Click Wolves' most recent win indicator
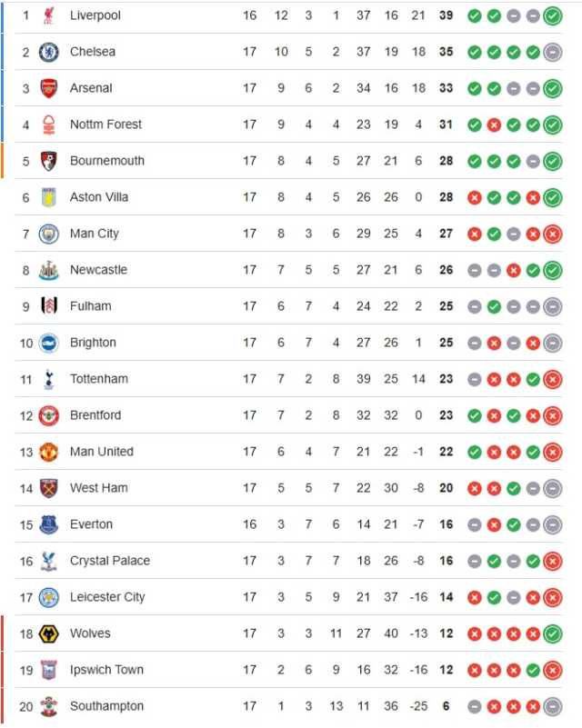The image size is (582, 728). pyautogui.click(x=553, y=633)
